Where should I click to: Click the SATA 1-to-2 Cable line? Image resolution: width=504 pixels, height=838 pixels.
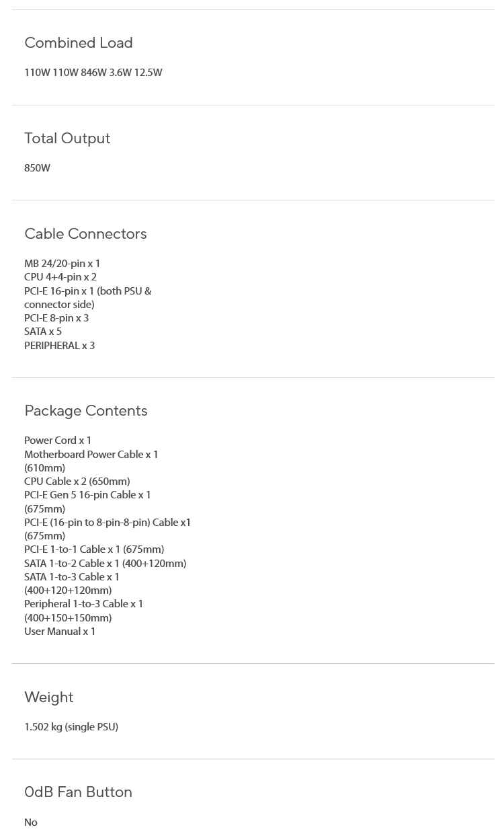tap(106, 564)
